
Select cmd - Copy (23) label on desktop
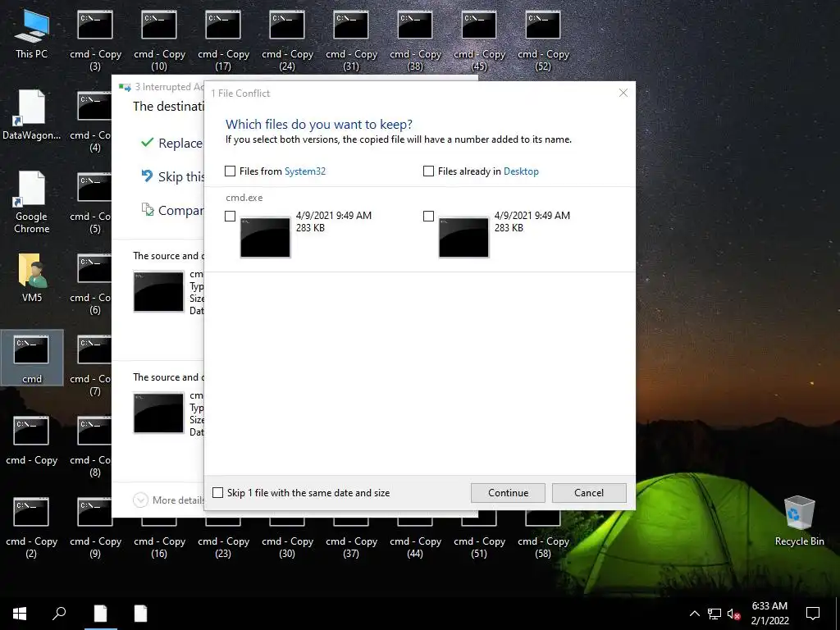[x=223, y=547]
